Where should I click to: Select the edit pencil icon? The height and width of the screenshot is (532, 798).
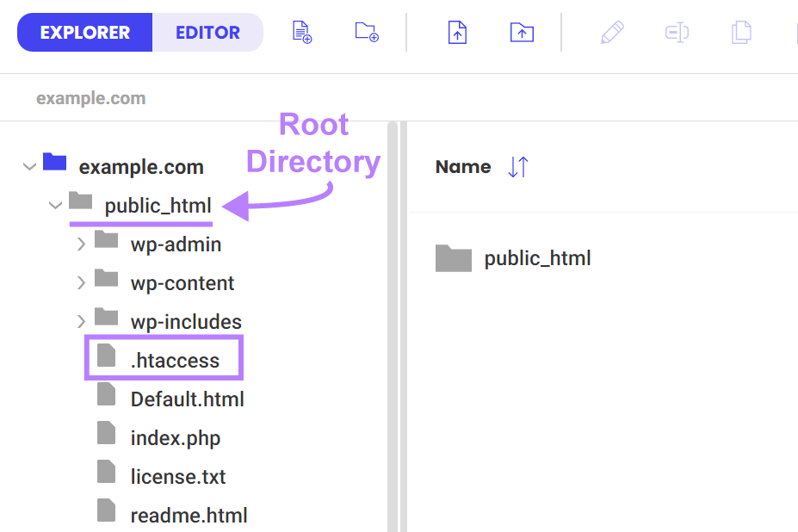pyautogui.click(x=611, y=32)
